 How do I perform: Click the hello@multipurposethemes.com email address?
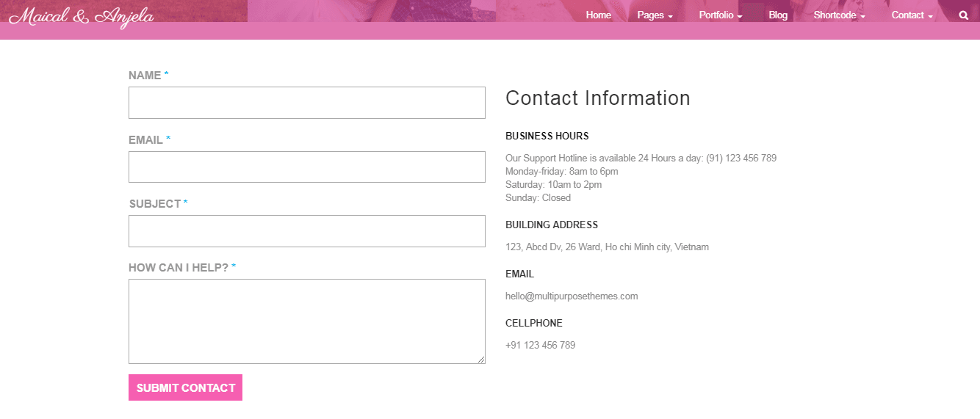click(x=572, y=296)
